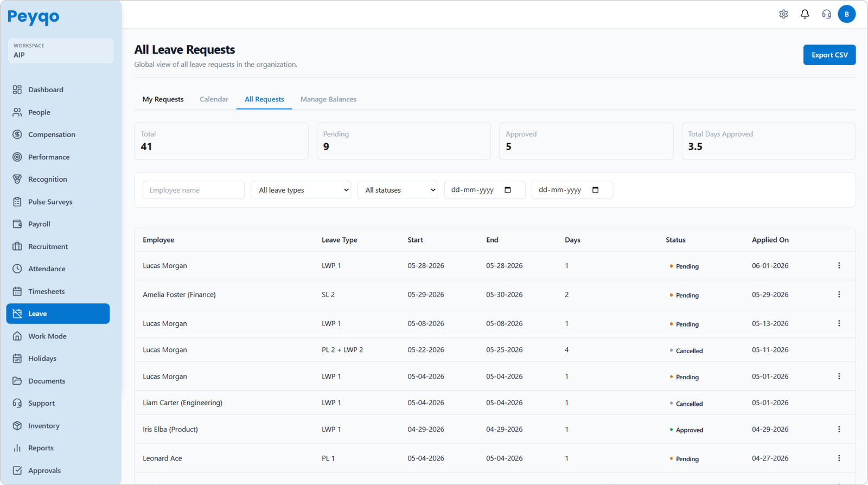Click the Holidays calendar icon

pos(17,359)
